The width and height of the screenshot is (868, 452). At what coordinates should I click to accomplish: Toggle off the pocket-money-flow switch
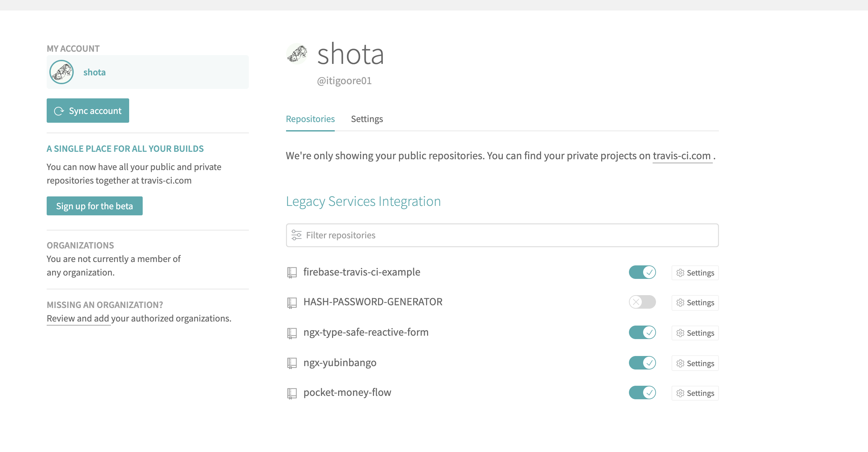[642, 392]
